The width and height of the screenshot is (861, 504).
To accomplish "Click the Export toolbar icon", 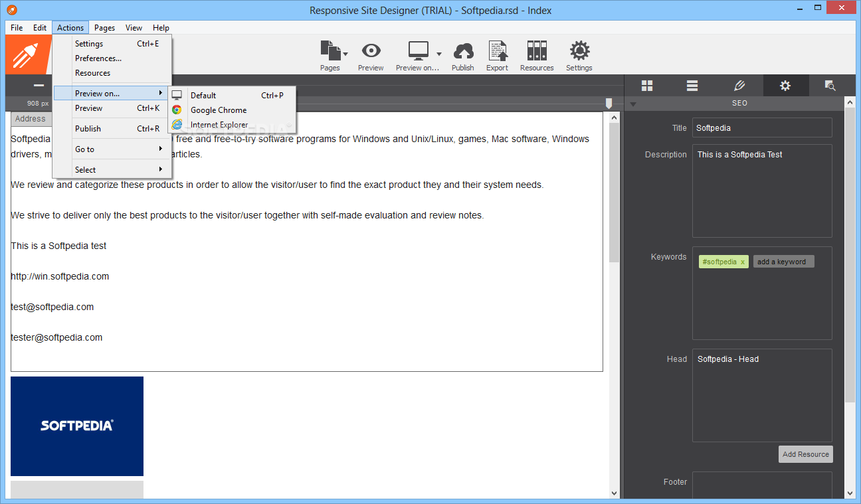I will (497, 50).
